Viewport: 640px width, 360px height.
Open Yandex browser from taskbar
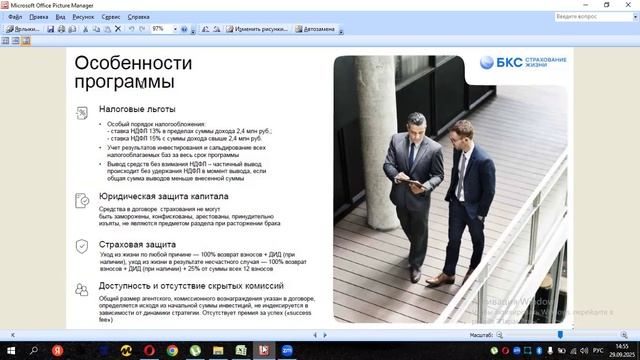58,351
